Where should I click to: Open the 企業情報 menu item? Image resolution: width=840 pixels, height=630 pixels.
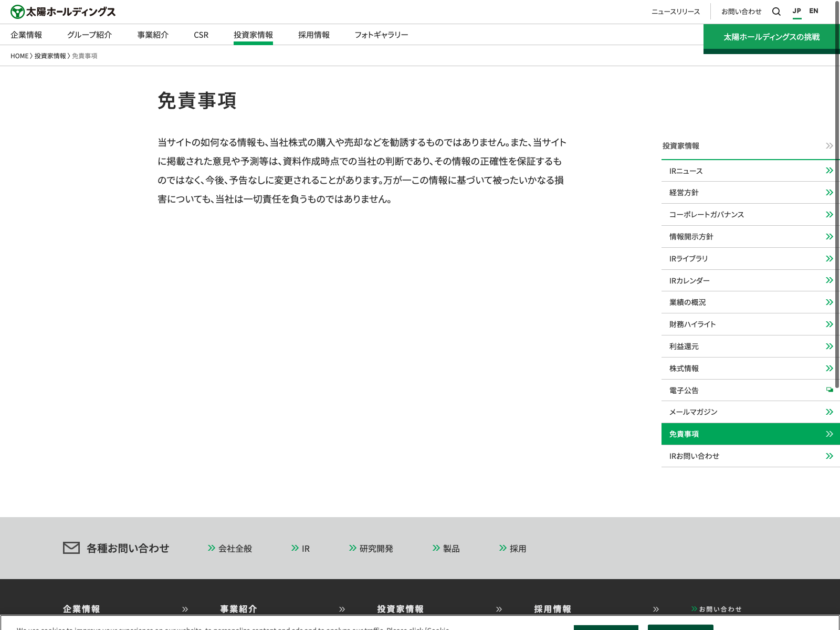(x=26, y=35)
